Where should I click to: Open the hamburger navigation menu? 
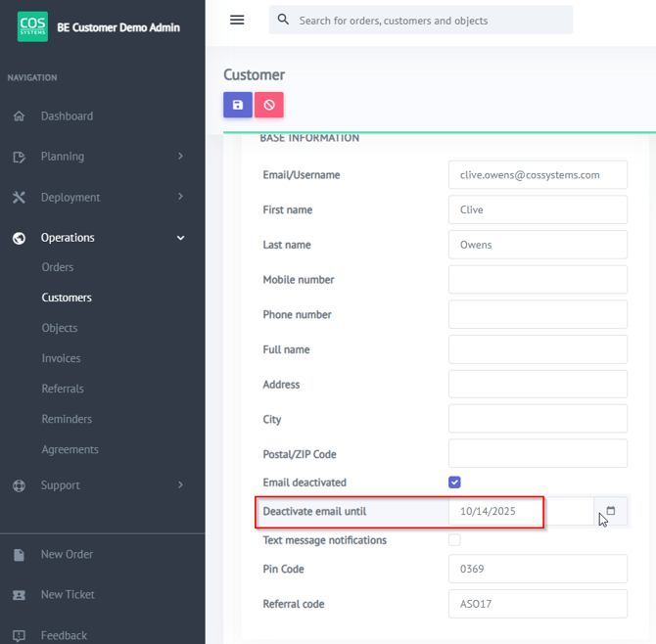click(x=237, y=20)
